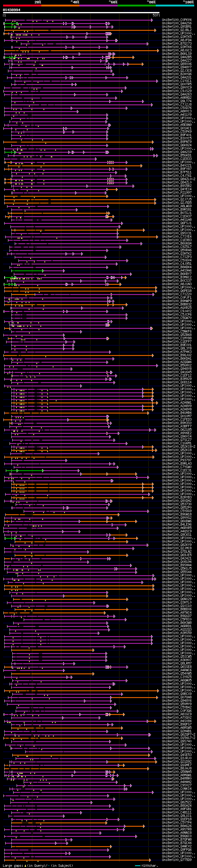Image resolution: width=197 pixels, height=868 pixels.
Task: Open hit UniRef100_A2A8V8
Action: 177,409
